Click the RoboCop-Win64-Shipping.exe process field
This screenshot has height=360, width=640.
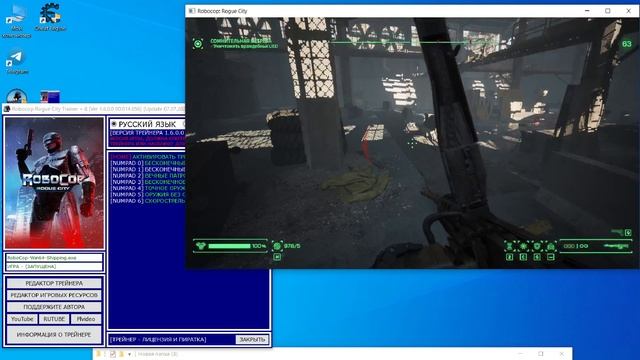[54, 258]
